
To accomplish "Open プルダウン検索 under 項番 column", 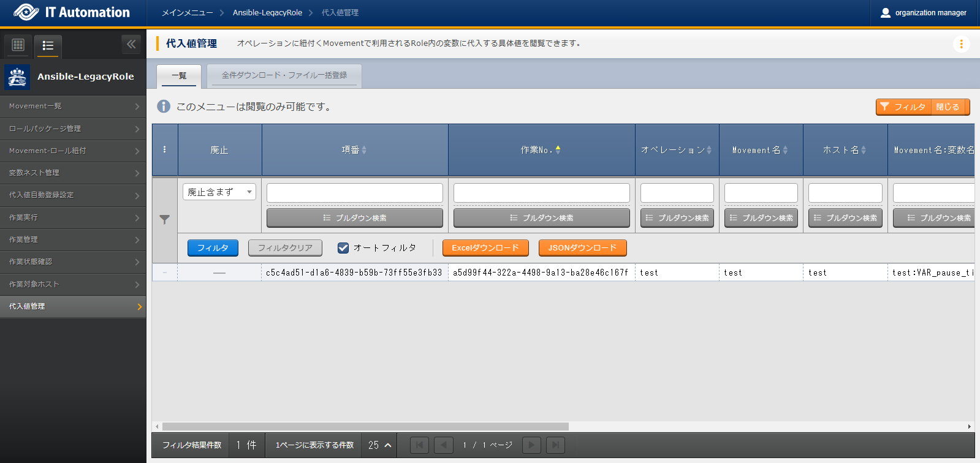I will [x=354, y=218].
